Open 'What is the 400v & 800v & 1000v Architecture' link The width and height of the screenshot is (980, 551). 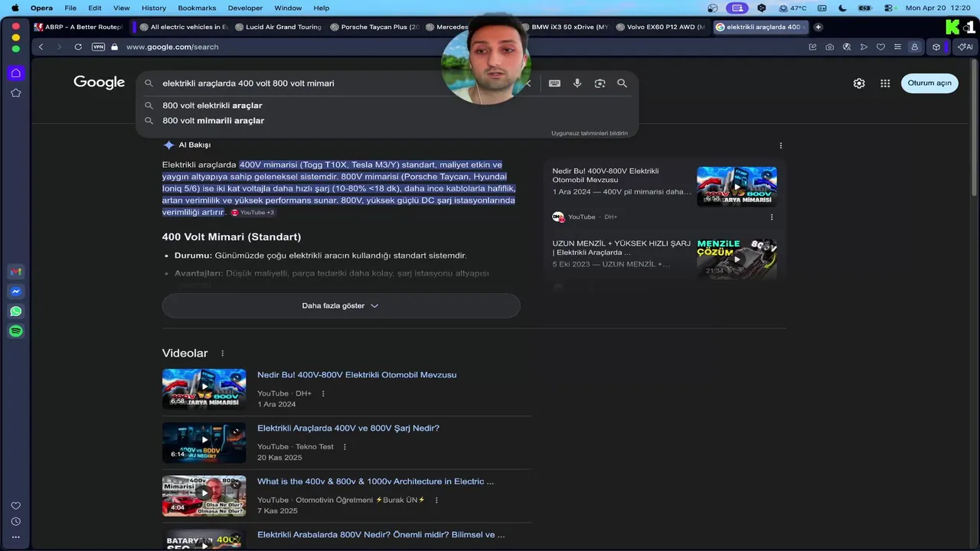[375, 481]
